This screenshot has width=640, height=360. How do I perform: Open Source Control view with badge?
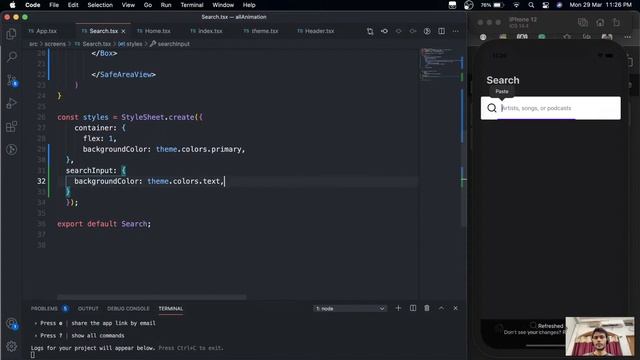click(11, 80)
